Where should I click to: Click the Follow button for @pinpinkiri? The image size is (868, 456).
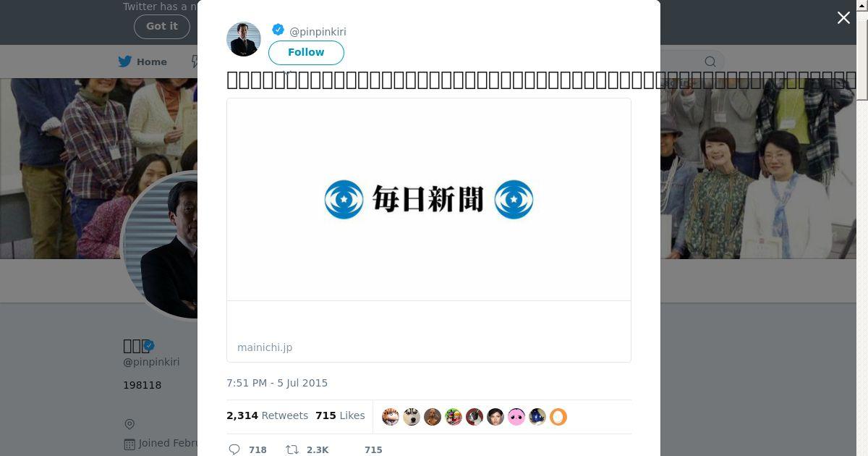306,53
